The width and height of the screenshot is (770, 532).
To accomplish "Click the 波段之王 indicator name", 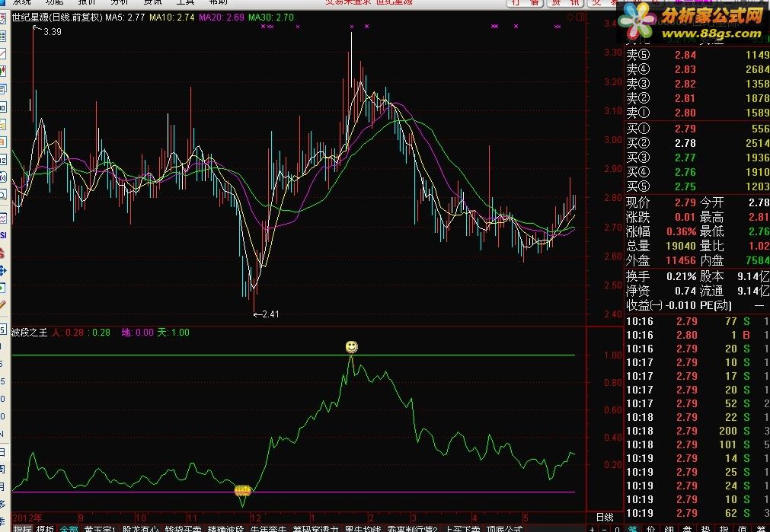I will pyautogui.click(x=30, y=333).
